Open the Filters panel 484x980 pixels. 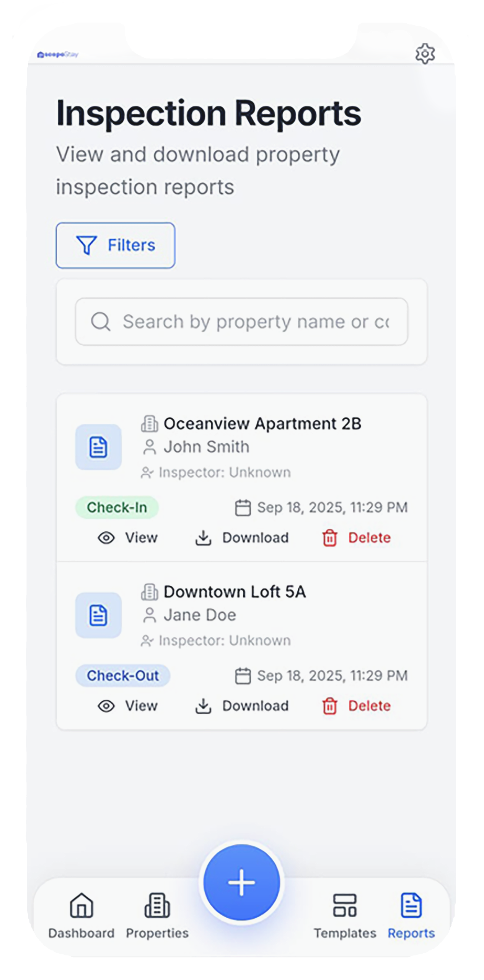click(x=116, y=245)
